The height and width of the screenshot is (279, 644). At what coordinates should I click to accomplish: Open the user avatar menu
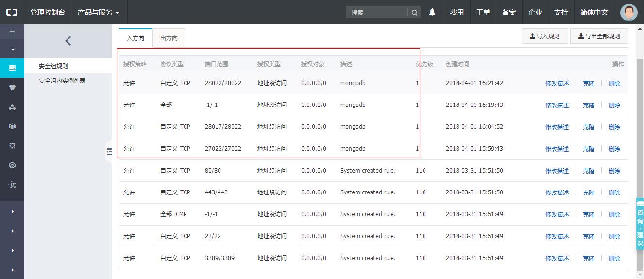click(x=629, y=12)
